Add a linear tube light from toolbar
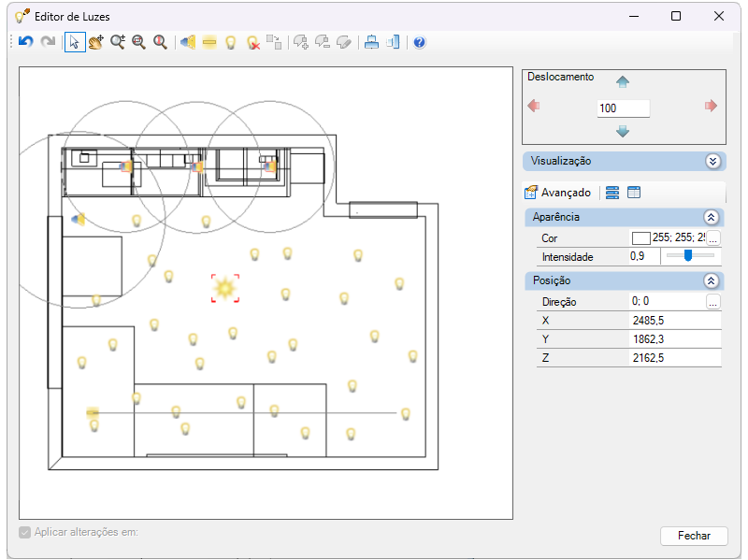The height and width of the screenshot is (560, 748). [x=209, y=42]
